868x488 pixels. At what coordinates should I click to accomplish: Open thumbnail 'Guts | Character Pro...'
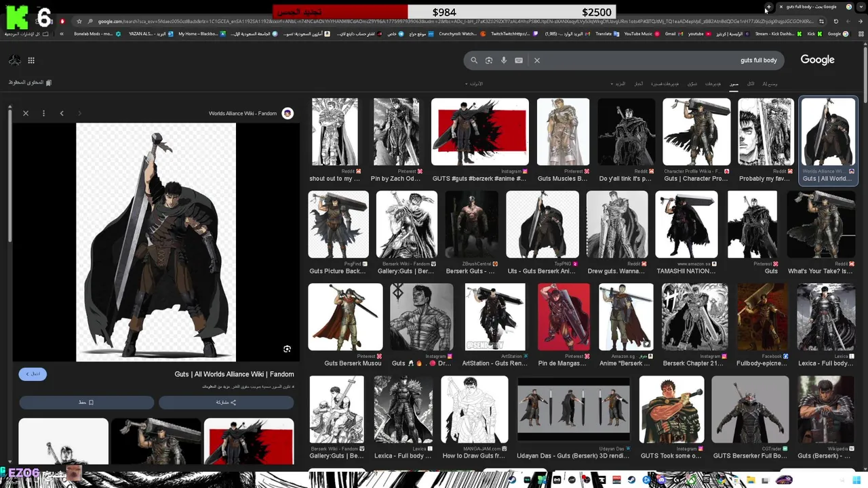tap(696, 131)
